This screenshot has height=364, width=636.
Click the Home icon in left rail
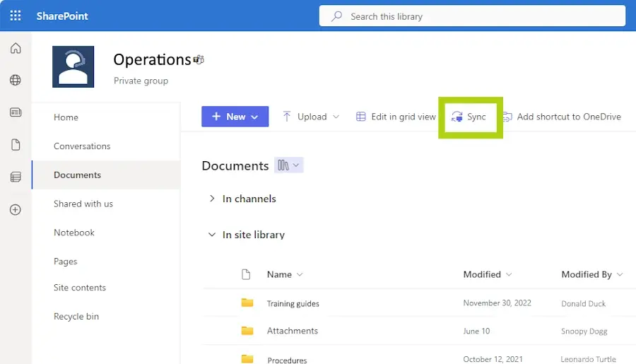point(16,48)
